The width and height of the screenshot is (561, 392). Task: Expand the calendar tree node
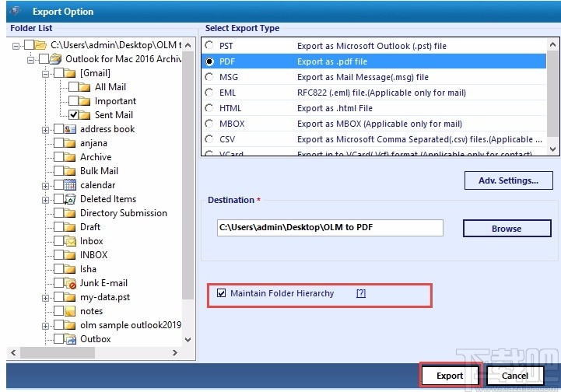point(45,186)
